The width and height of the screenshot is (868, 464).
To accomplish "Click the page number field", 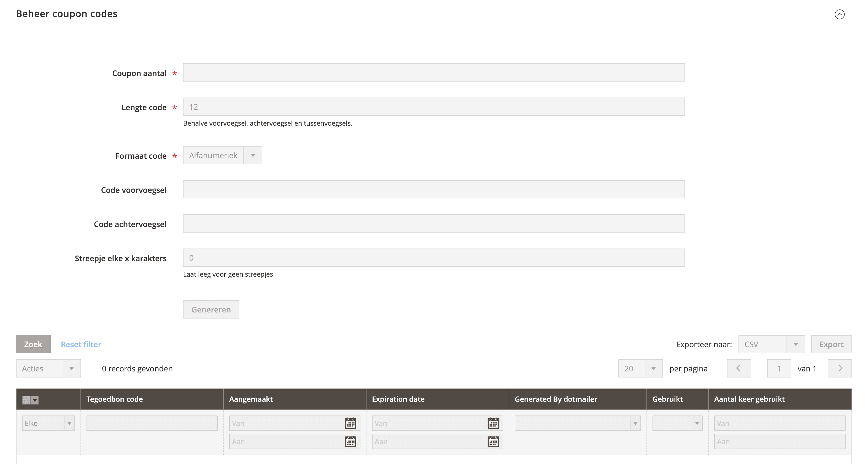I will [x=779, y=368].
